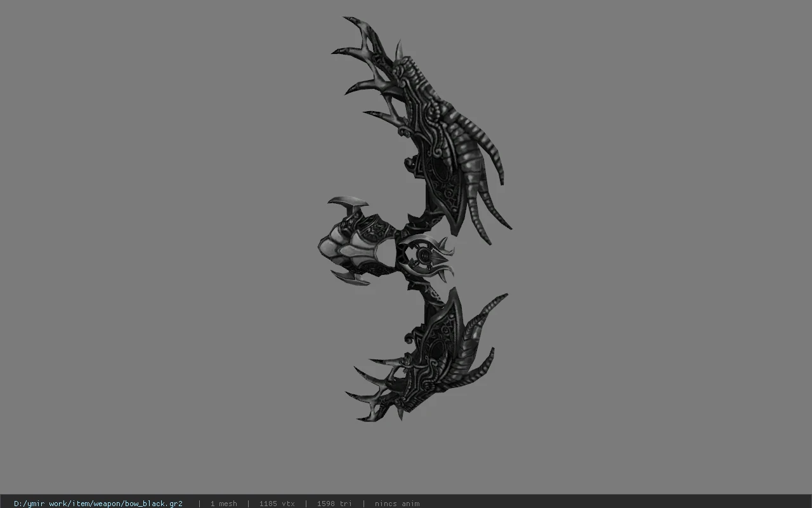
Task: Click the black bow 3D model in viewport
Action: [x=415, y=219]
